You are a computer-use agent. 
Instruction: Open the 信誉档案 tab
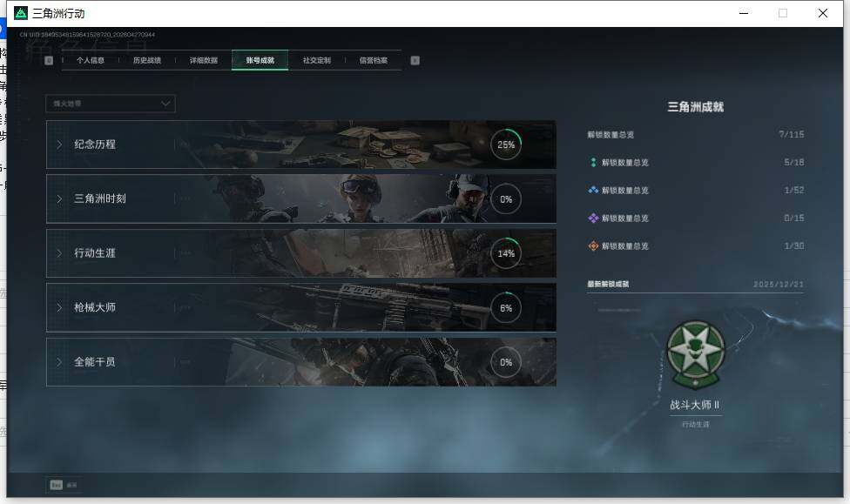click(x=374, y=60)
